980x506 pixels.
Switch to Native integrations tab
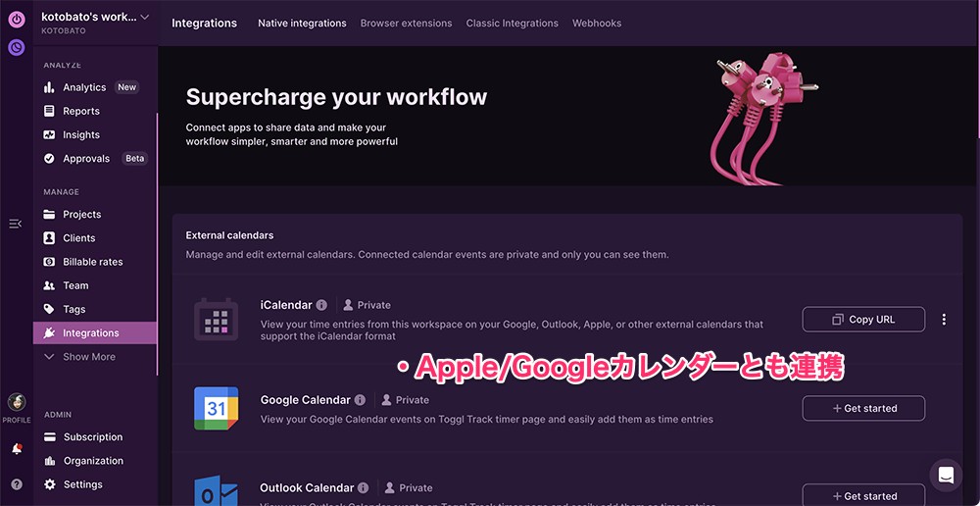point(302,24)
